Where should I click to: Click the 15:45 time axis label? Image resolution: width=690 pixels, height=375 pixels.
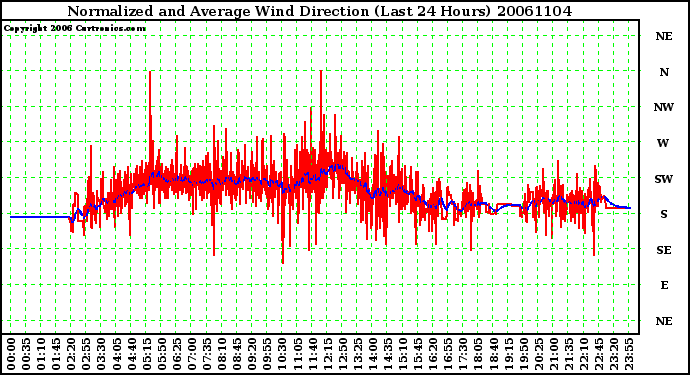click(418, 354)
